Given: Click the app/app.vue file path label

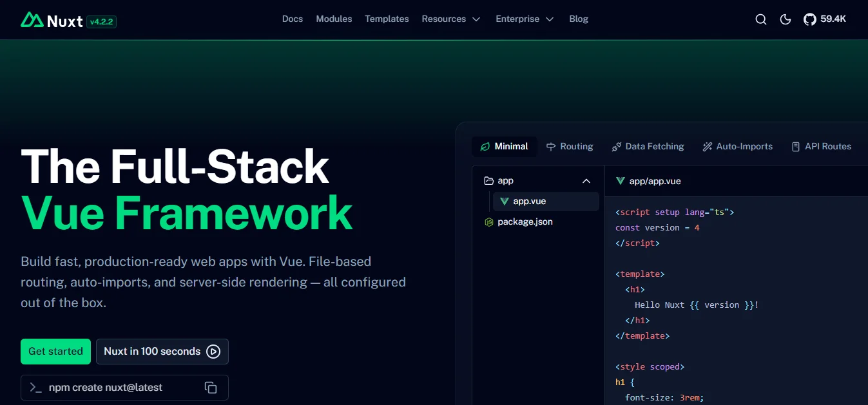Looking at the screenshot, I should coord(655,181).
